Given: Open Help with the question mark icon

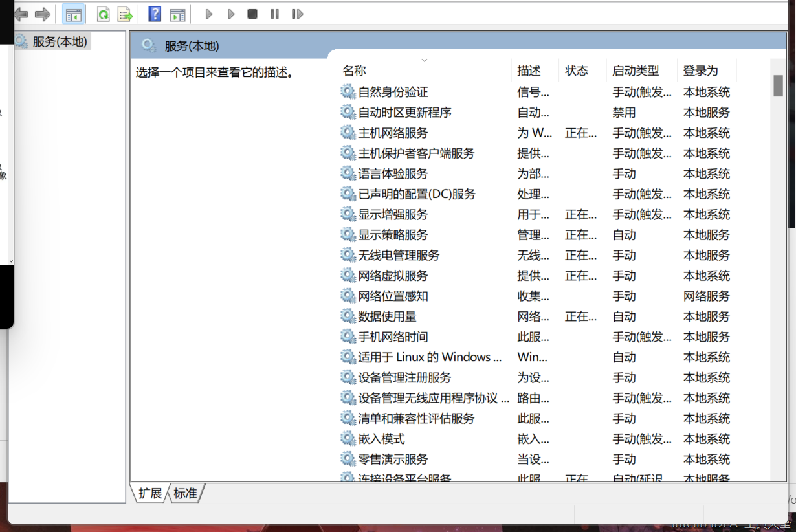Looking at the screenshot, I should [155, 14].
